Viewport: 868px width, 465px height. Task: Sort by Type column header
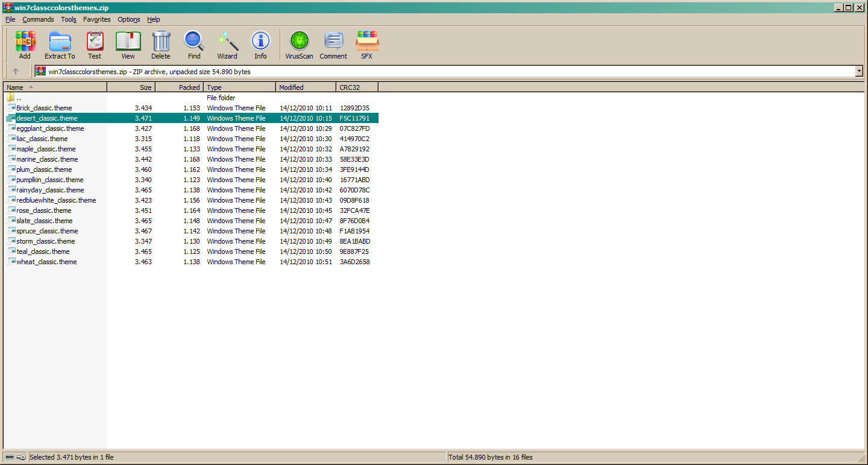pos(240,87)
